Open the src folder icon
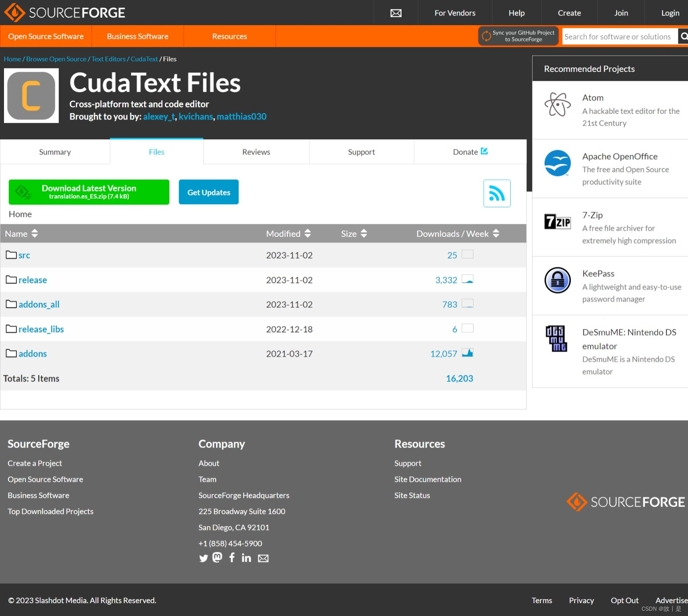The width and height of the screenshot is (688, 616). pos(11,255)
